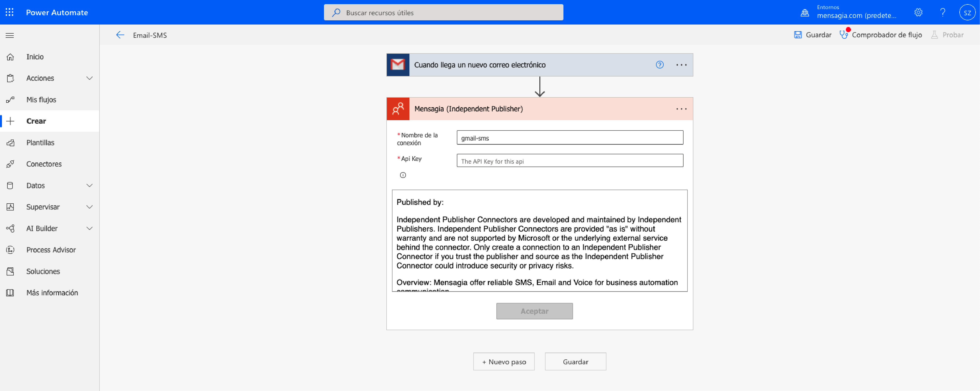Run the Comprobador de flujo
Image resolution: width=980 pixels, height=391 pixels.
tap(881, 35)
